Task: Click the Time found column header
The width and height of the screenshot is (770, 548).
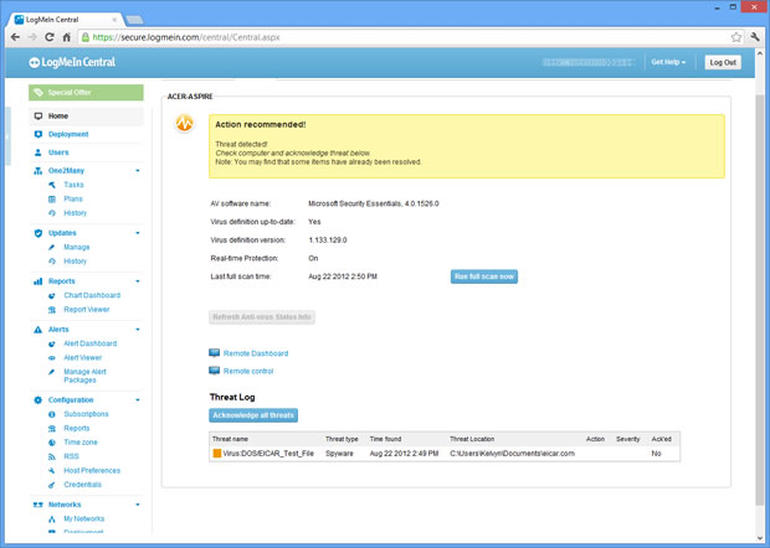Action: (x=385, y=439)
